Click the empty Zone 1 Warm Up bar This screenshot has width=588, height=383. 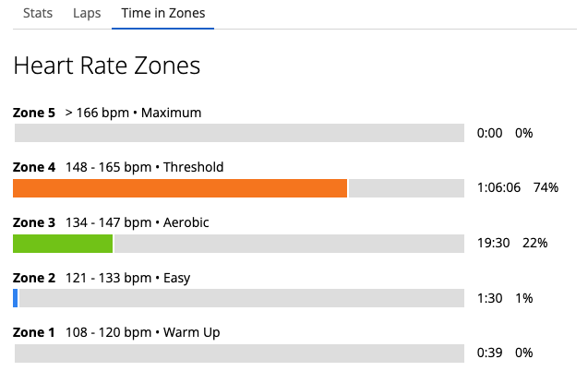point(239,353)
